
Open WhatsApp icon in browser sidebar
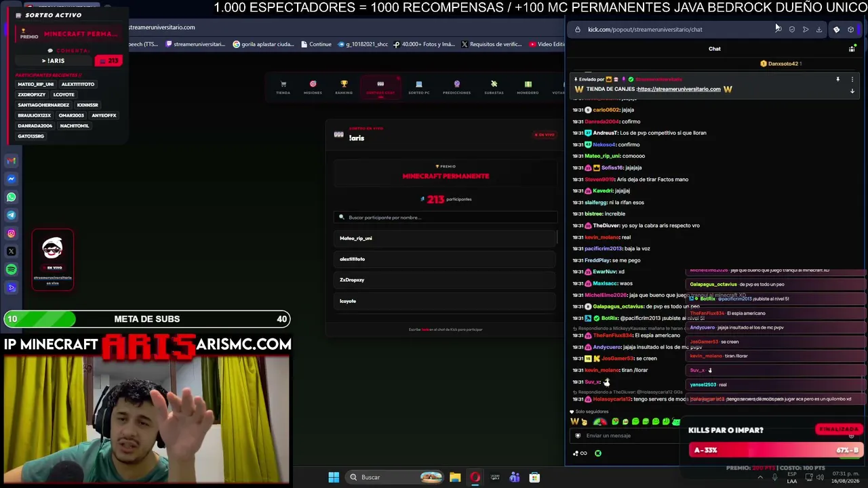click(11, 197)
